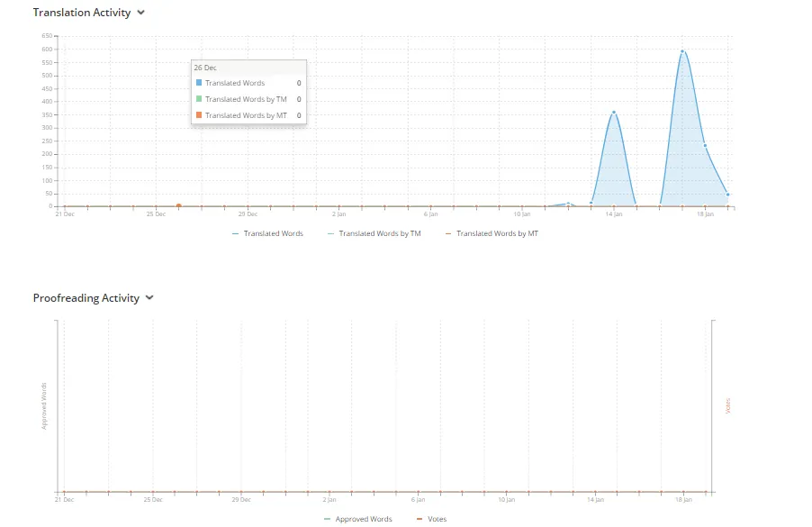The width and height of the screenshot is (812, 527).
Task: Click the 26 Dec tooltip date header
Action: [205, 68]
